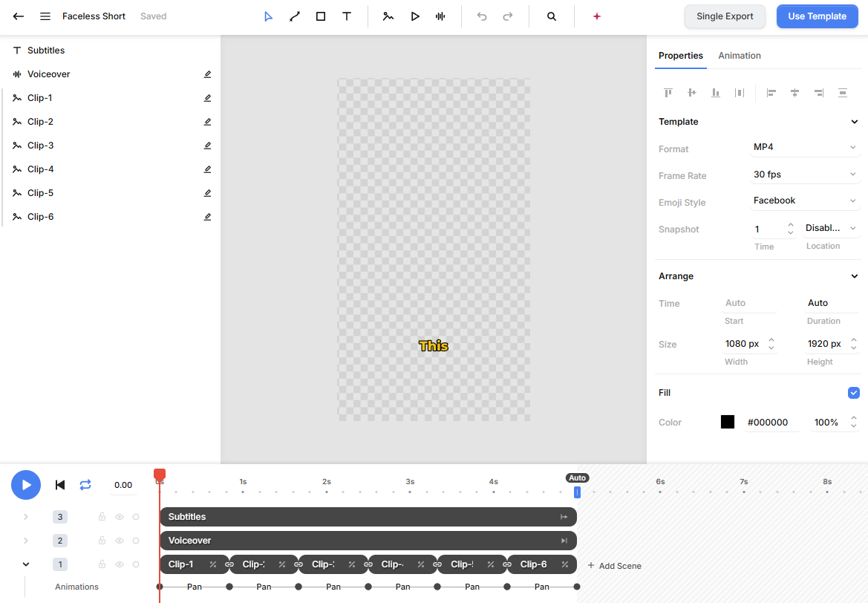Click the red playhead marker
Viewport: 868px width, 603px height.
pos(160,475)
